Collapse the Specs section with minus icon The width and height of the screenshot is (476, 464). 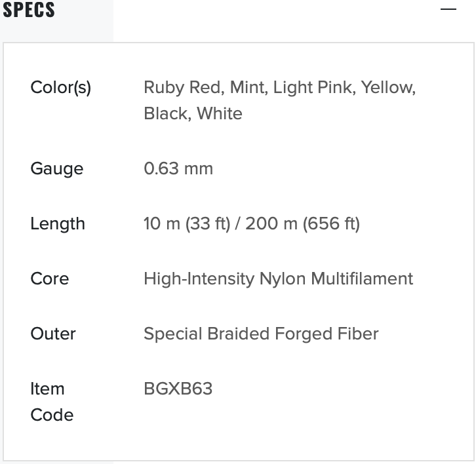click(x=448, y=10)
